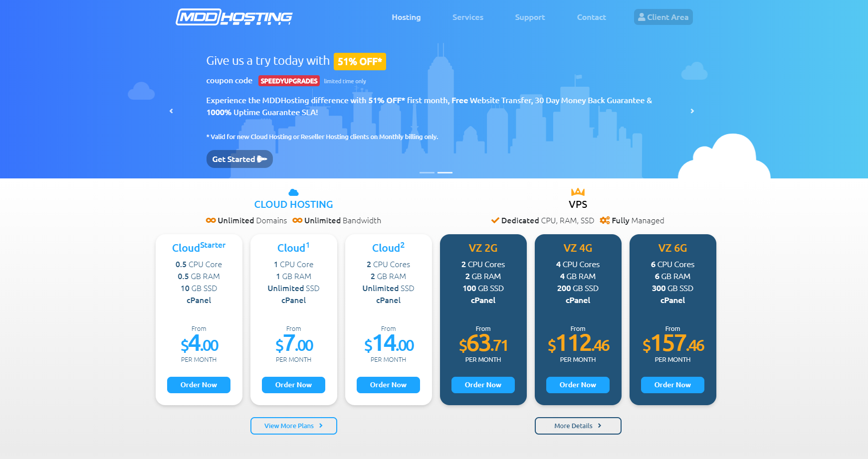This screenshot has width=868, height=459.
Task: Click the gears icon beside Fully Managed
Action: 605,220
